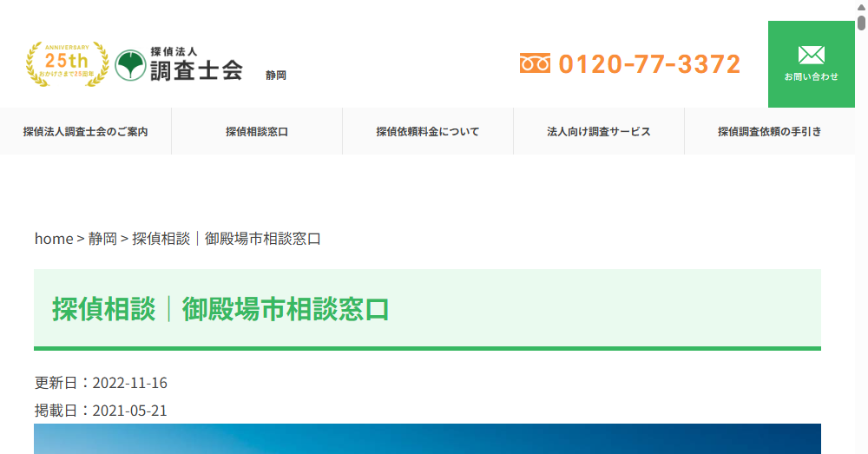Click the green ginkgo leaf logo icon
868x454 pixels.
pos(129,64)
